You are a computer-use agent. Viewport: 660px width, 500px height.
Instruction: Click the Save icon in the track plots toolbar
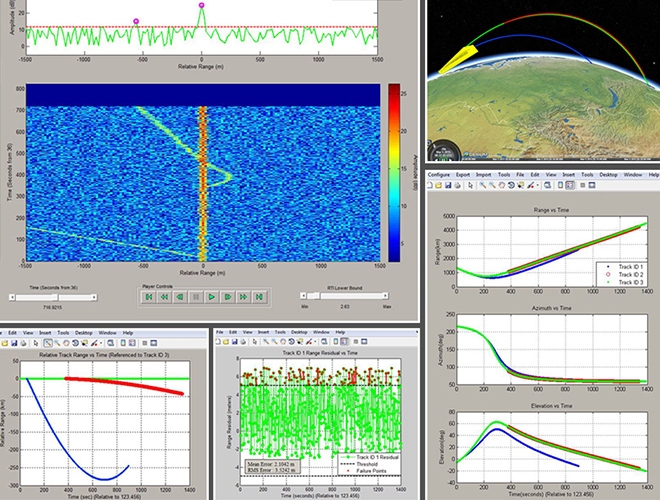(448, 185)
